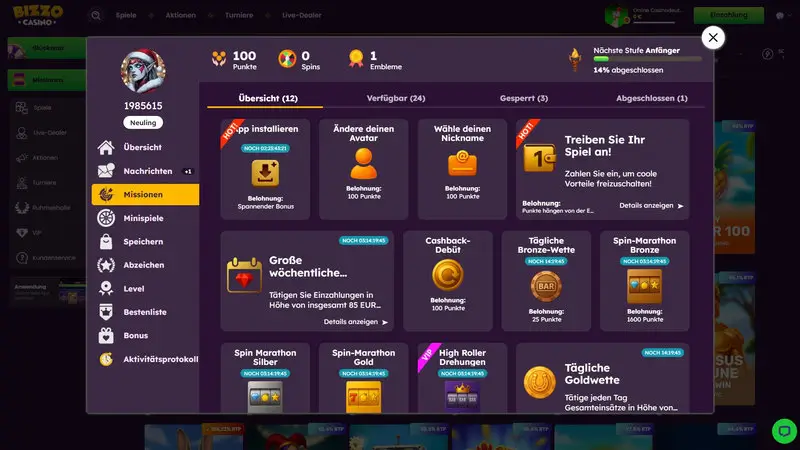This screenshot has width=800, height=450.
Task: Click the Neuling status badge
Action: (143, 122)
